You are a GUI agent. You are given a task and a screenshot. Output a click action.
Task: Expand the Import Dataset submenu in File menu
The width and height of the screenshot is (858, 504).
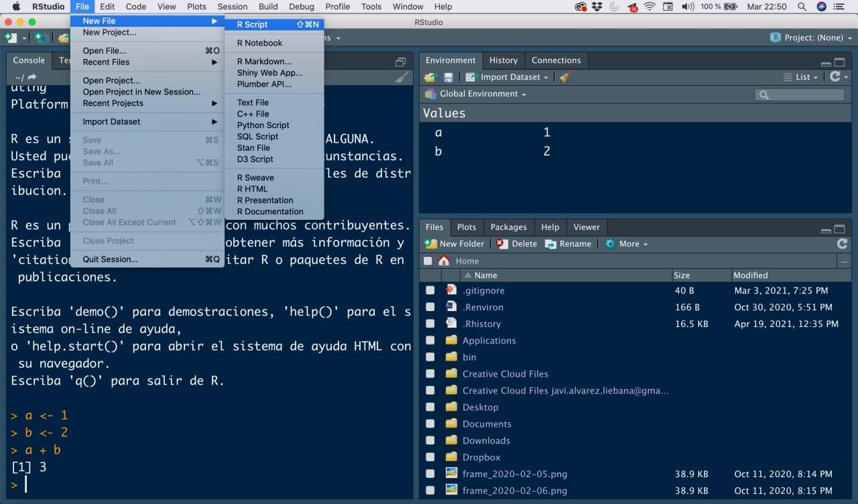tap(147, 122)
